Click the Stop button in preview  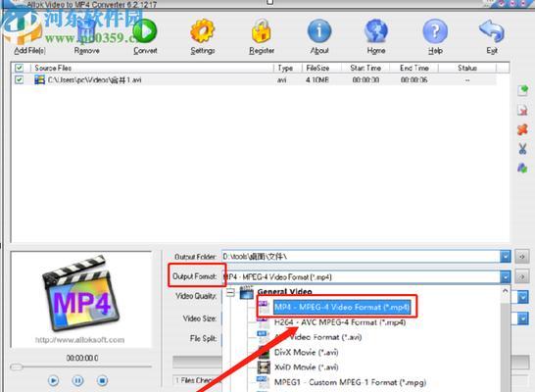point(102,380)
